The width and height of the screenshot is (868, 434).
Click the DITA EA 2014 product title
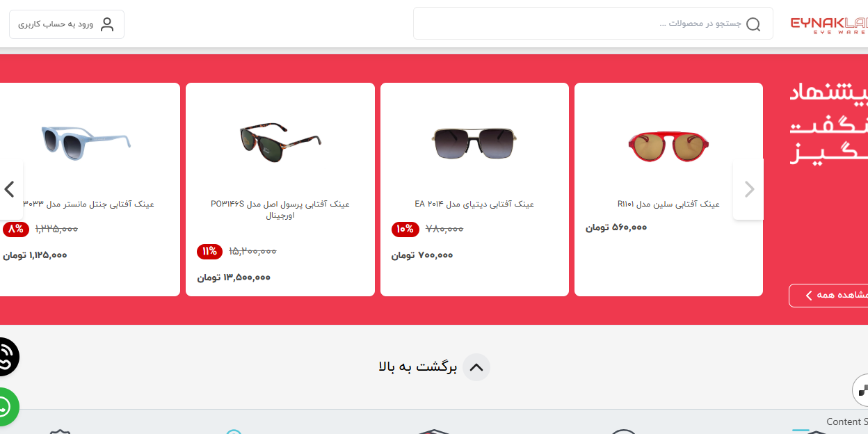click(x=474, y=204)
